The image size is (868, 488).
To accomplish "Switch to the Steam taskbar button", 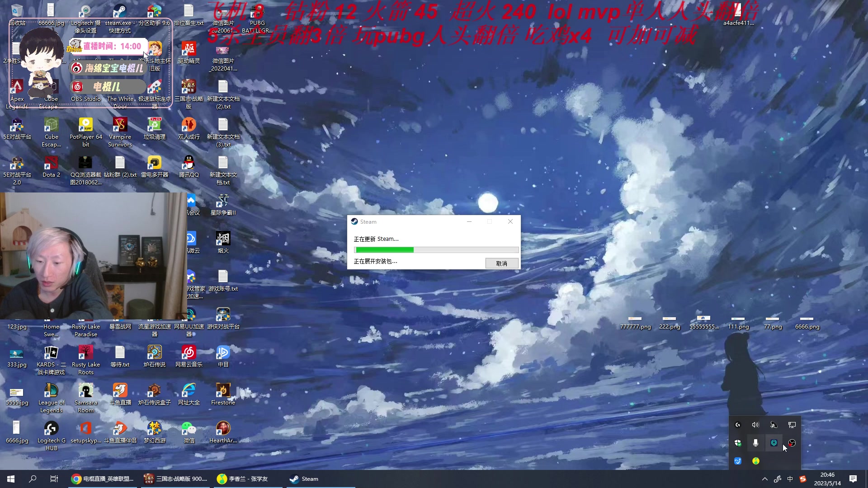I will 321,479.
